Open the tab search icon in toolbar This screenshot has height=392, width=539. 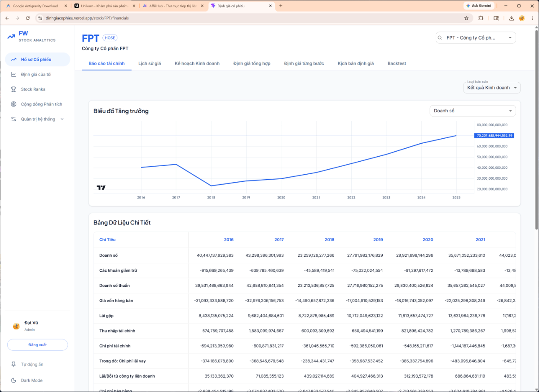point(496,18)
